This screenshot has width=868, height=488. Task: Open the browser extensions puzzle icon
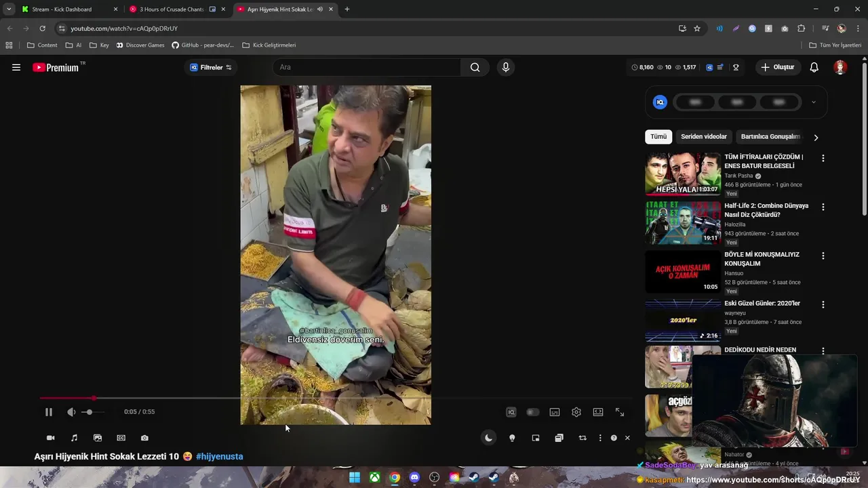[801, 28]
